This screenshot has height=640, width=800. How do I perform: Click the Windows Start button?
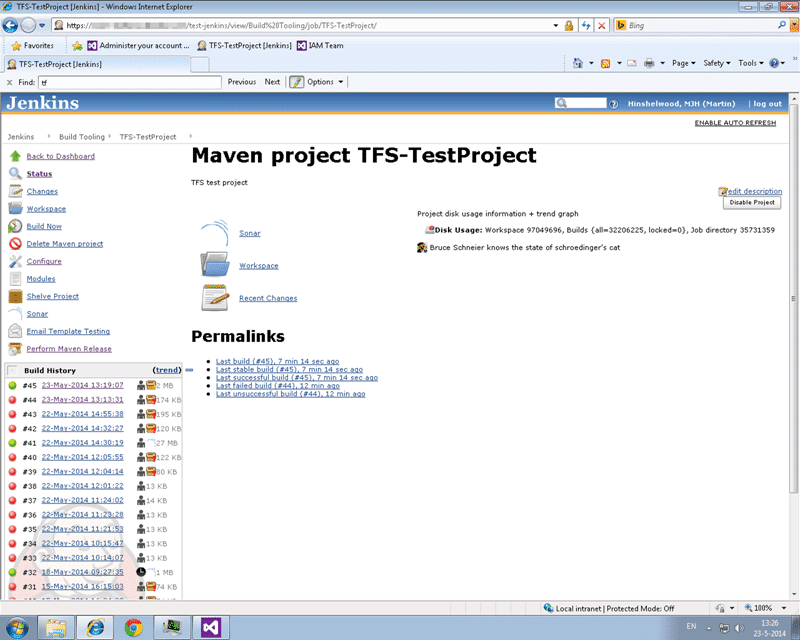coord(16,627)
